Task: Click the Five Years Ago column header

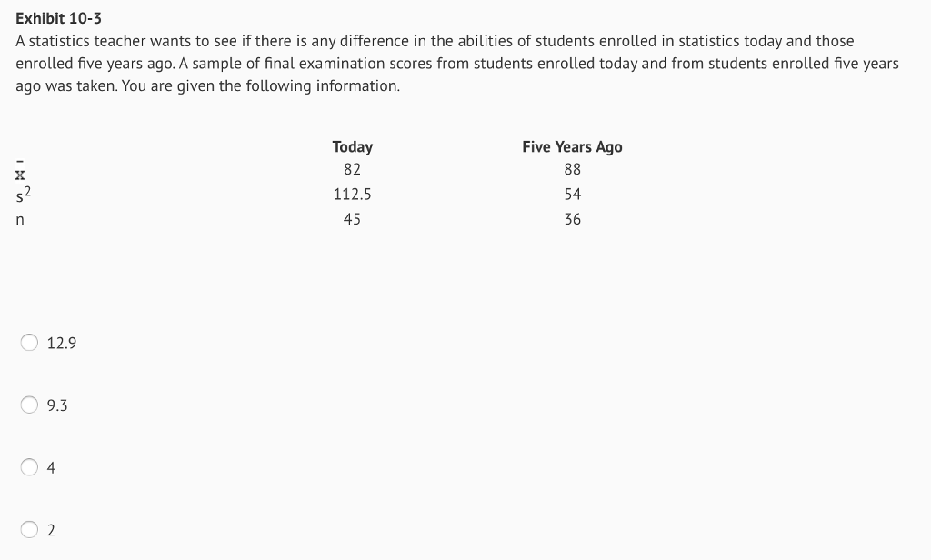Action: [x=572, y=146]
